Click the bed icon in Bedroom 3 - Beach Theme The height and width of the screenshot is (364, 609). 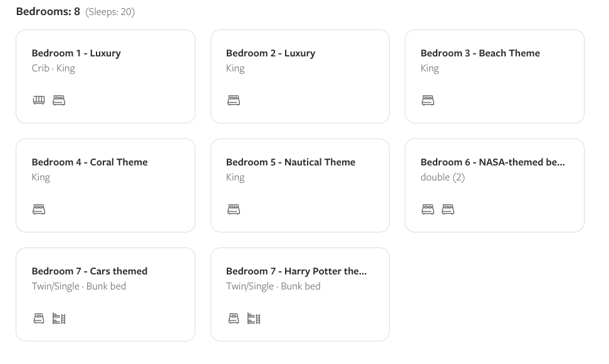(x=428, y=100)
